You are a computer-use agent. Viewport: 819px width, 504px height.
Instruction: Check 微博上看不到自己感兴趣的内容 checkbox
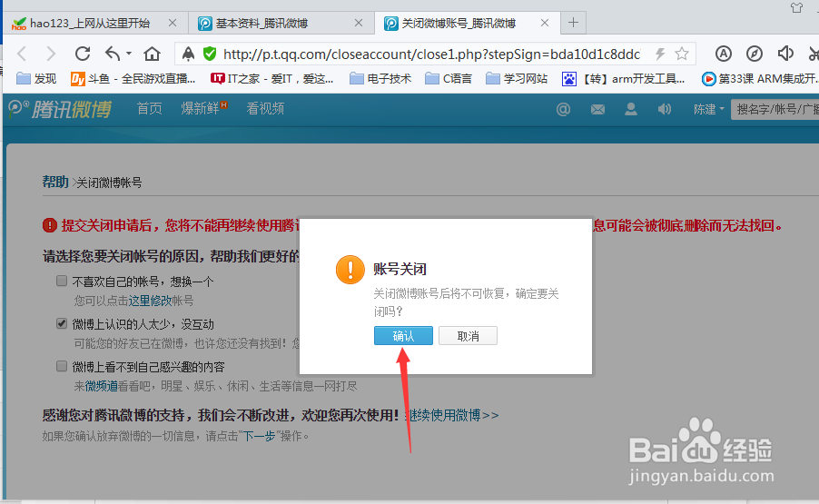(x=62, y=366)
